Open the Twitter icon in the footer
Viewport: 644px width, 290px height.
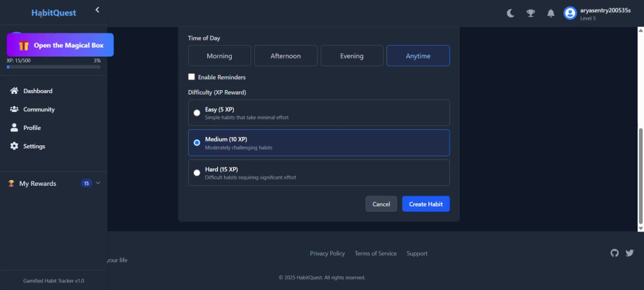(x=630, y=253)
